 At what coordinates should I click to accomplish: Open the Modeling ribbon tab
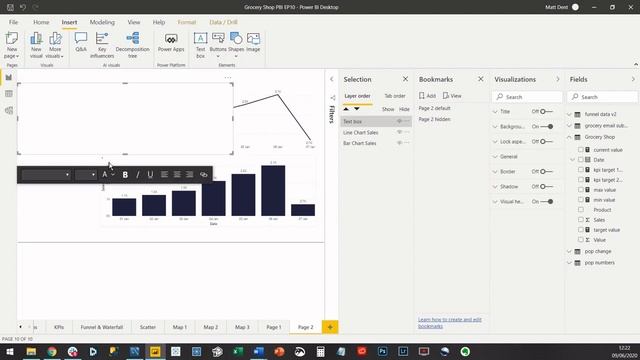[x=102, y=22]
